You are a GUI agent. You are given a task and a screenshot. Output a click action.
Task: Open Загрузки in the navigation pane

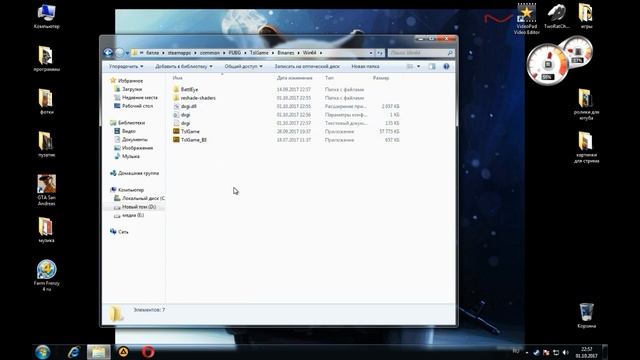pos(128,89)
